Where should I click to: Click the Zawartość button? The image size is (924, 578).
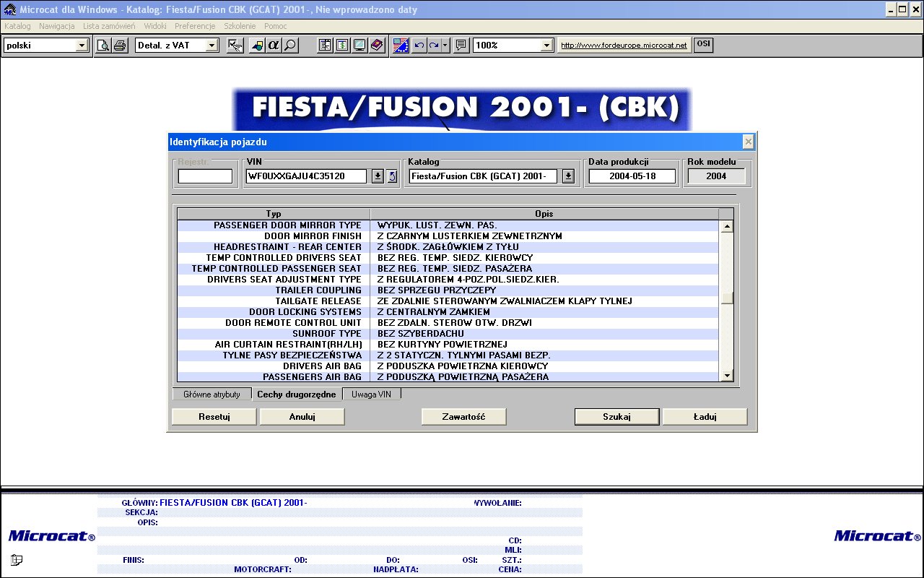tap(463, 417)
